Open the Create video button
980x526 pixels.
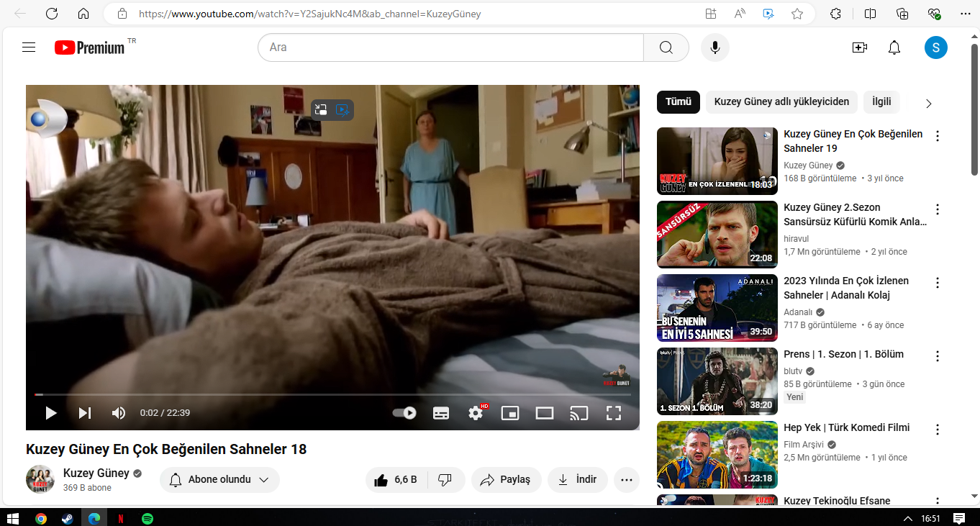pos(859,47)
